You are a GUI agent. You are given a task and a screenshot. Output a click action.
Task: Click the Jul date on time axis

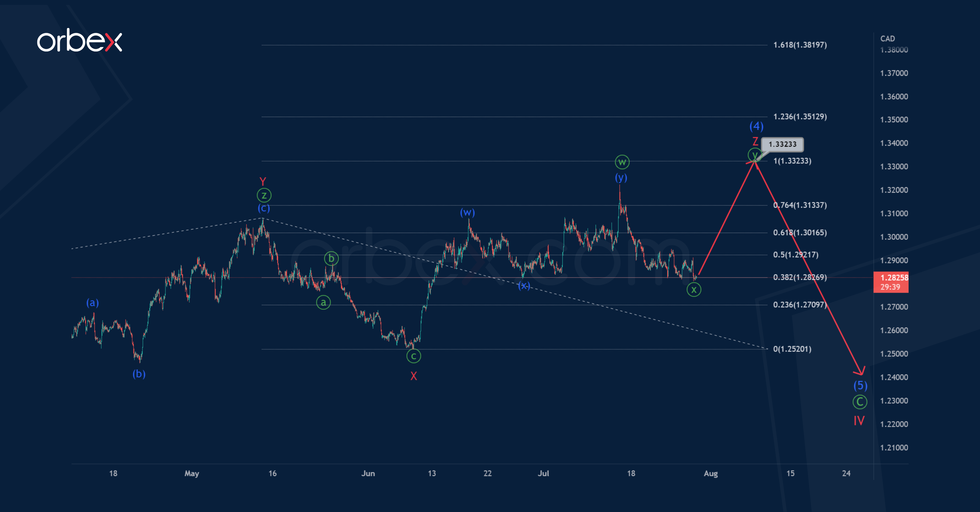tap(543, 473)
